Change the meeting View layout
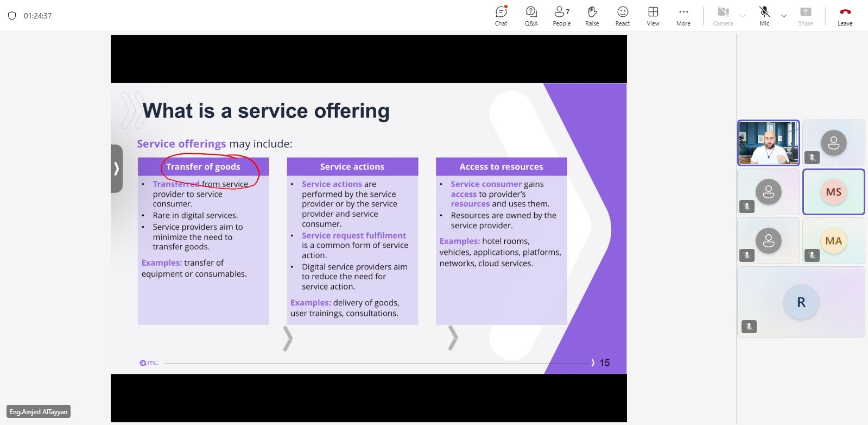This screenshot has height=425, width=868. click(x=653, y=16)
